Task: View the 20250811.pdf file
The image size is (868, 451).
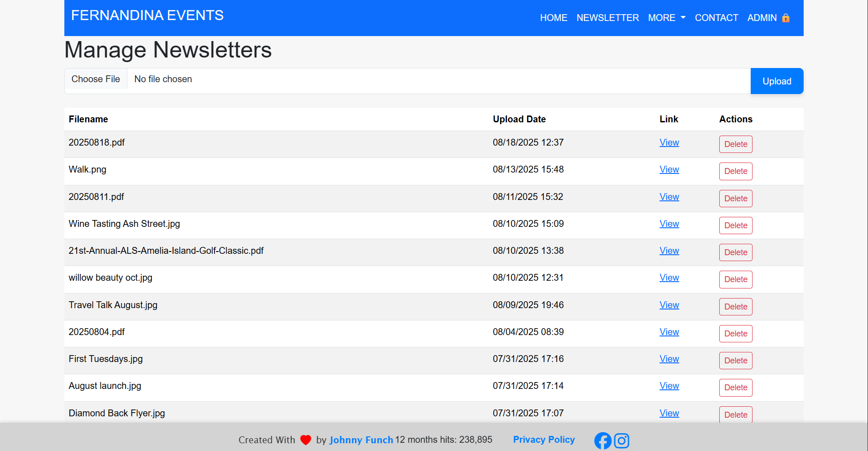Action: coord(669,197)
